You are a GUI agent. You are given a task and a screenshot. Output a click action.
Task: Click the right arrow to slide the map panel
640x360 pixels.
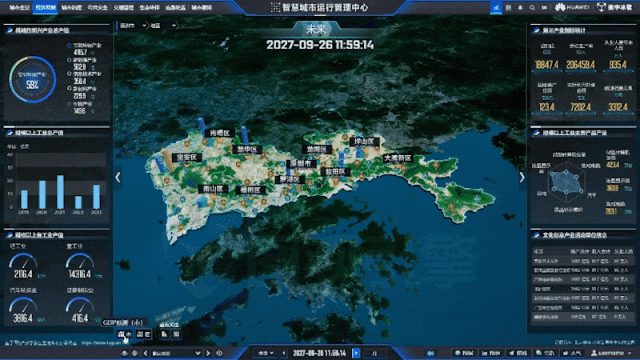[522, 177]
